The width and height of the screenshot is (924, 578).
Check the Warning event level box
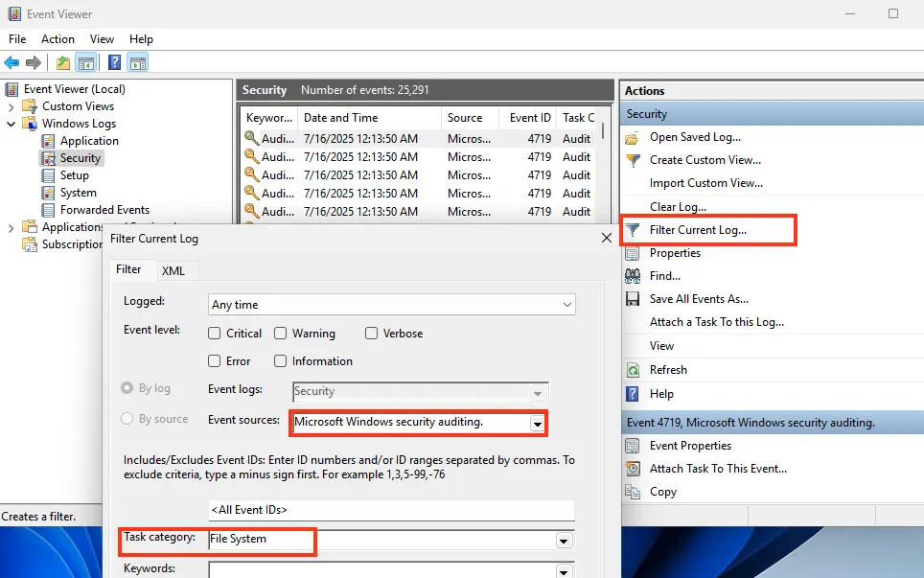click(x=281, y=334)
